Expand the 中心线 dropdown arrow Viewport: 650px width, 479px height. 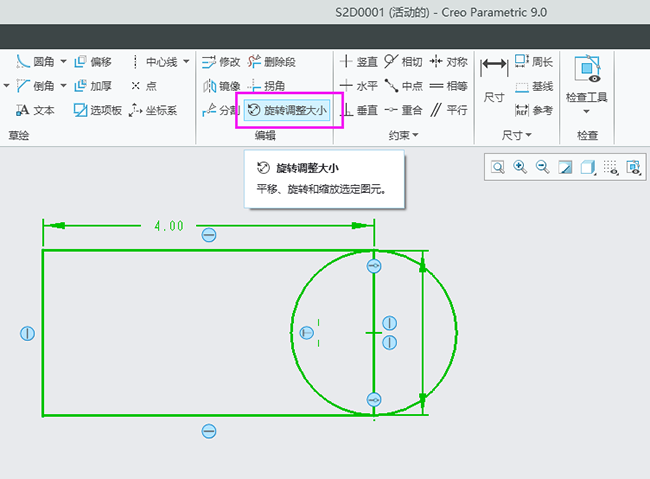tap(187, 61)
